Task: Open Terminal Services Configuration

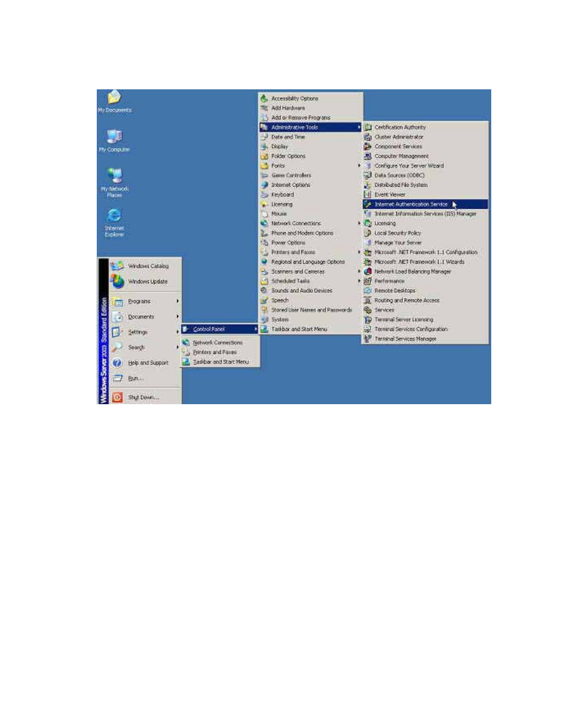Action: 425,329
